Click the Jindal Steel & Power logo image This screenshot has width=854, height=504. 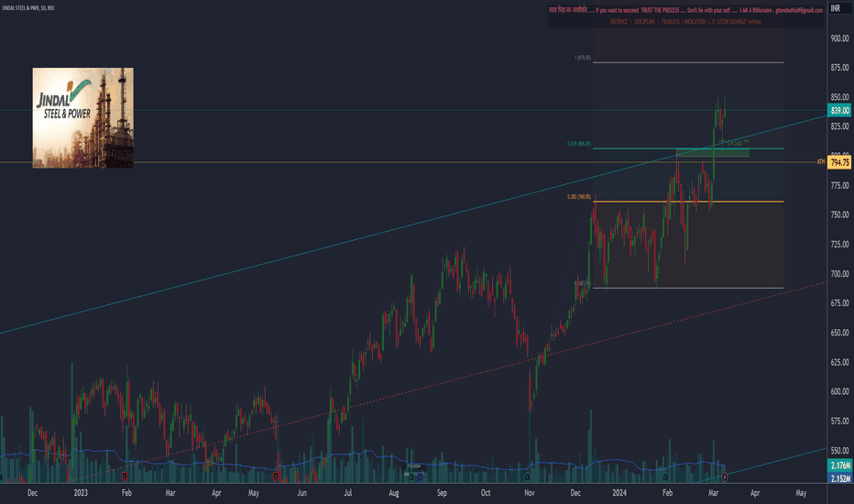point(82,117)
